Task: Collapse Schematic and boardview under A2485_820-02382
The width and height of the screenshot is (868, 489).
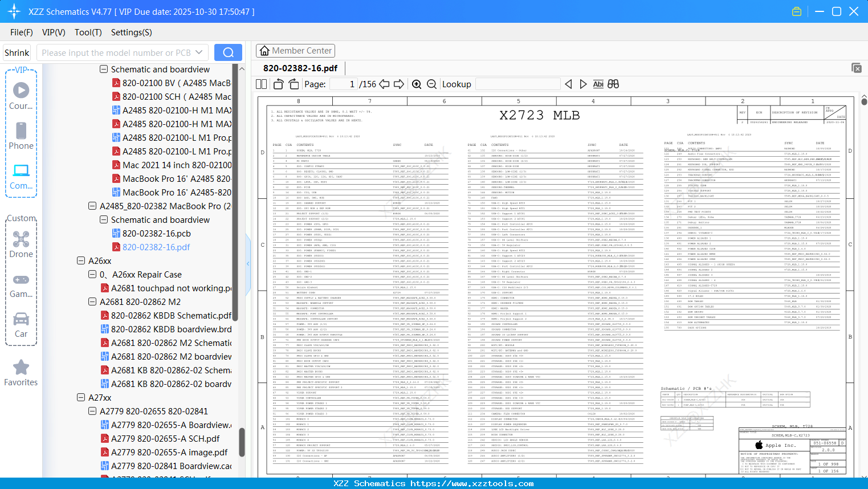Action: click(104, 220)
